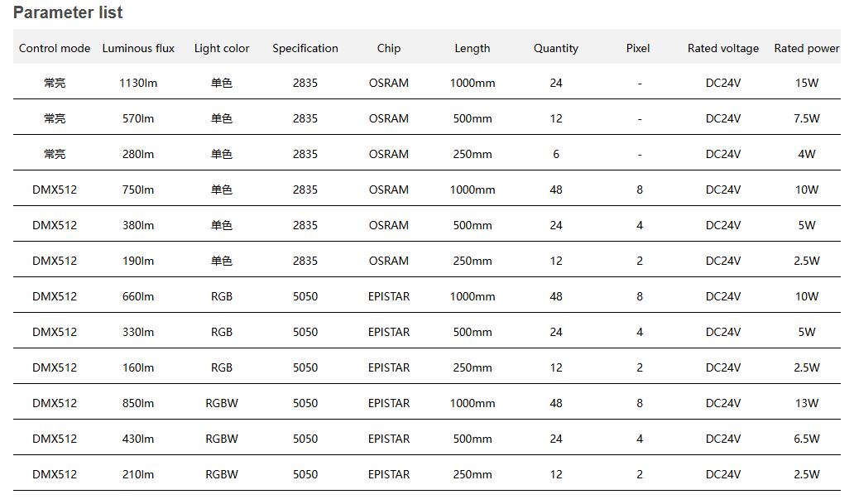Screen dimensions: 854x504
Task: Click the Control mode column header
Action: (55, 48)
